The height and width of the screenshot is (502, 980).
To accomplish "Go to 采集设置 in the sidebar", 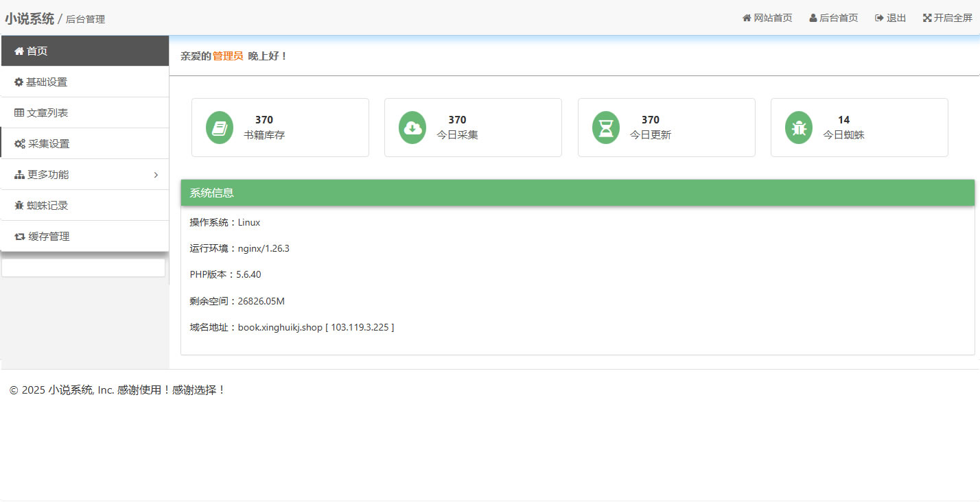I will (x=49, y=144).
